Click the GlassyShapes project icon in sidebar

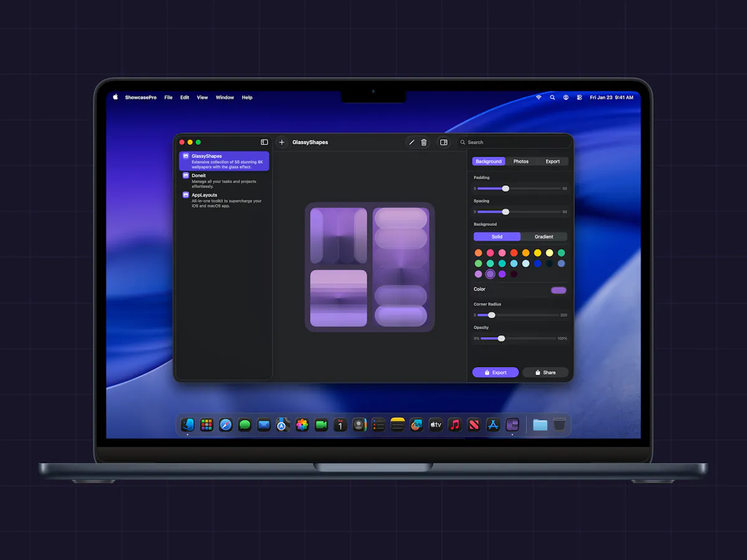click(186, 156)
